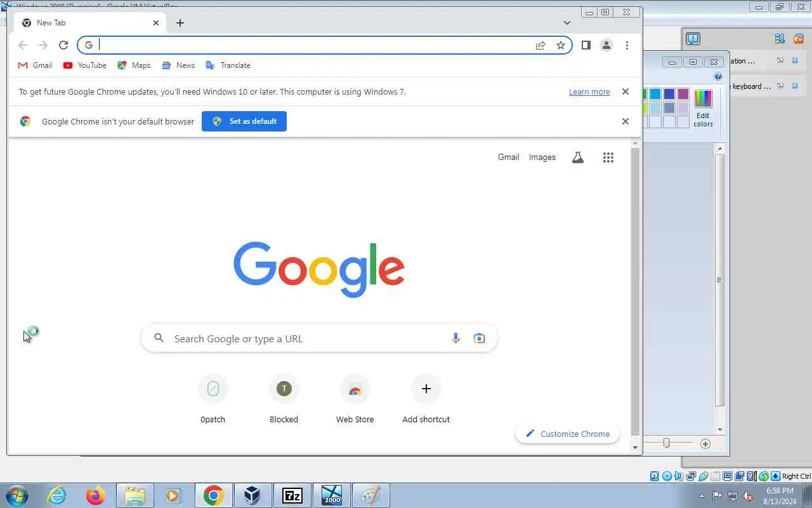Dismiss the default browser infobar

pyautogui.click(x=625, y=121)
